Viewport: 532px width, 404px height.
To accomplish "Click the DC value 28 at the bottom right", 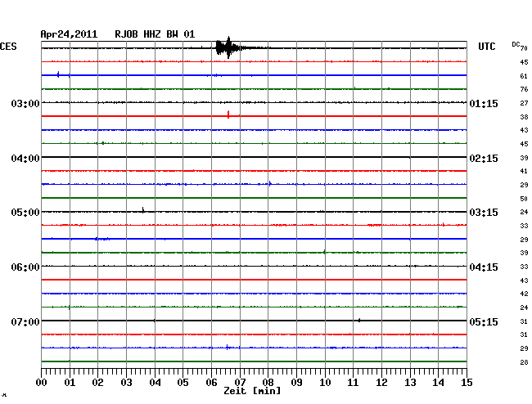I will (524, 362).
